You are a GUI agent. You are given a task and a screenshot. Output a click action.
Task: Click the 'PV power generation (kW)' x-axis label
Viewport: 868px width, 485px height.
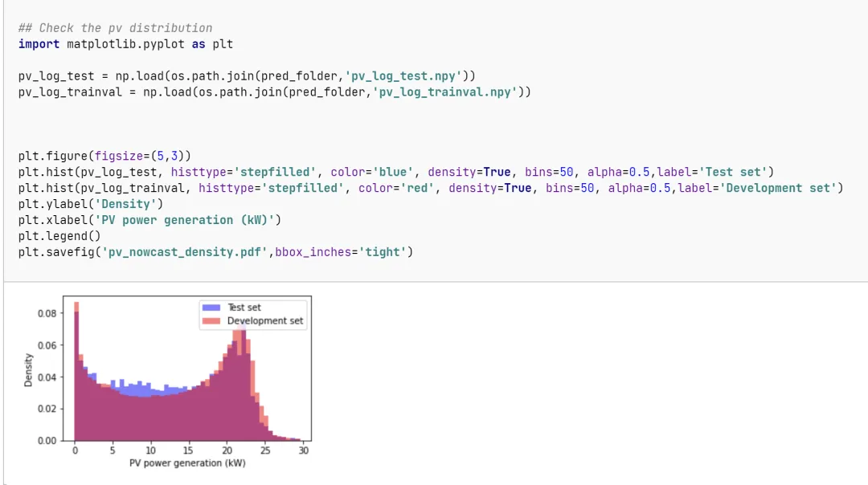point(187,463)
